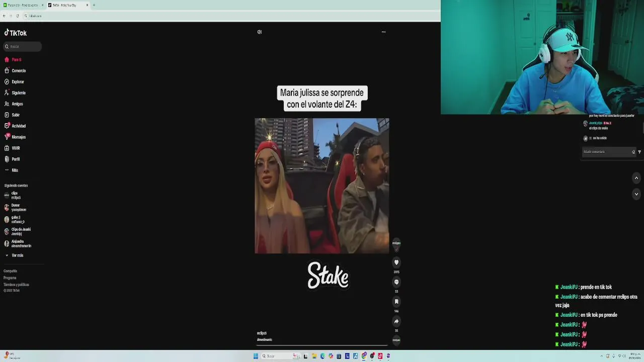Go forward in browser
The height and width of the screenshot is (362, 644).
tap(11, 16)
